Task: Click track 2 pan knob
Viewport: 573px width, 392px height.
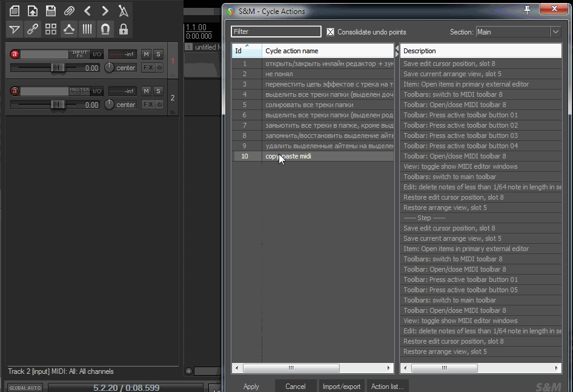Action: [109, 105]
